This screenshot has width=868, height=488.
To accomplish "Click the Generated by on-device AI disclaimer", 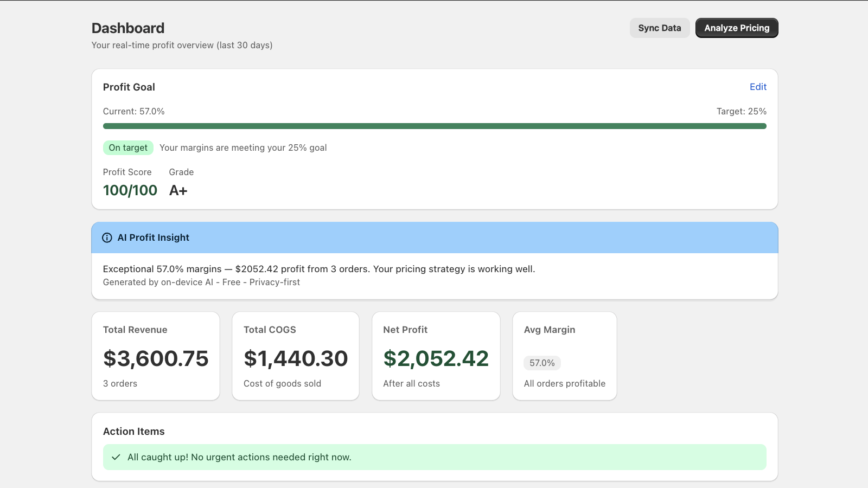I will click(201, 282).
